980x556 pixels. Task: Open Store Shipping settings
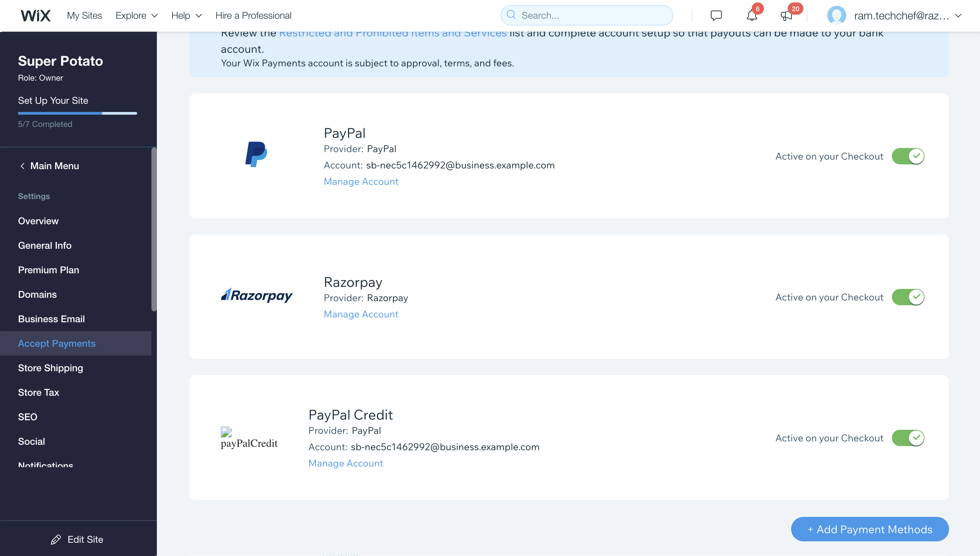coord(50,368)
